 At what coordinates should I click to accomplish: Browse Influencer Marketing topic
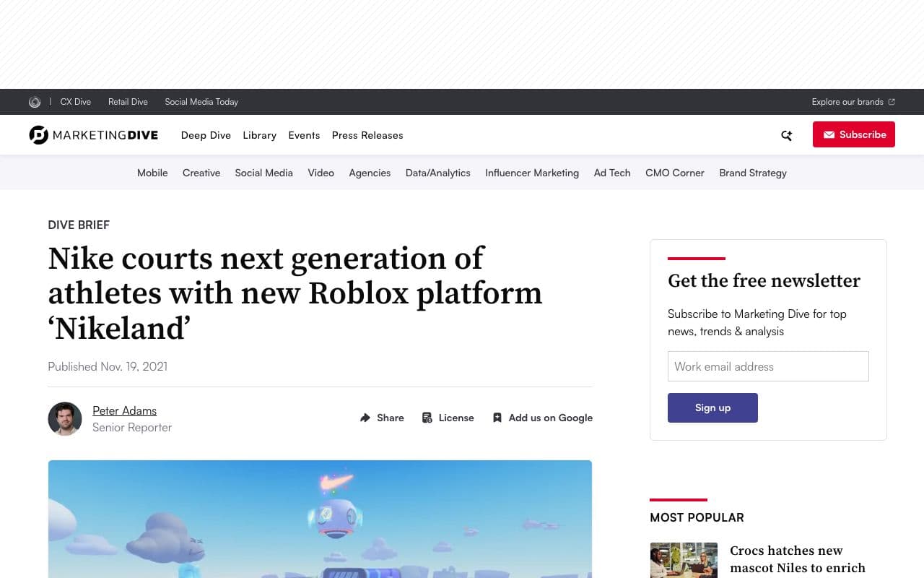tap(532, 173)
